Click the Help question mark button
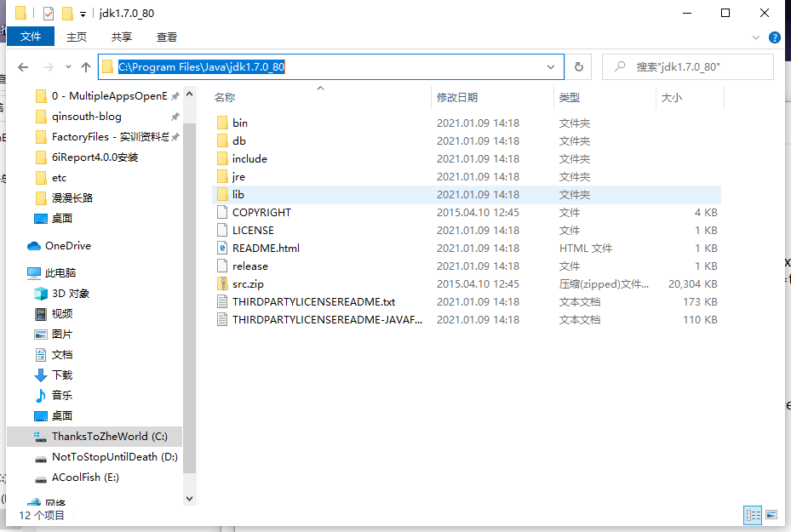Viewport: 791px width, 532px height. tap(773, 37)
